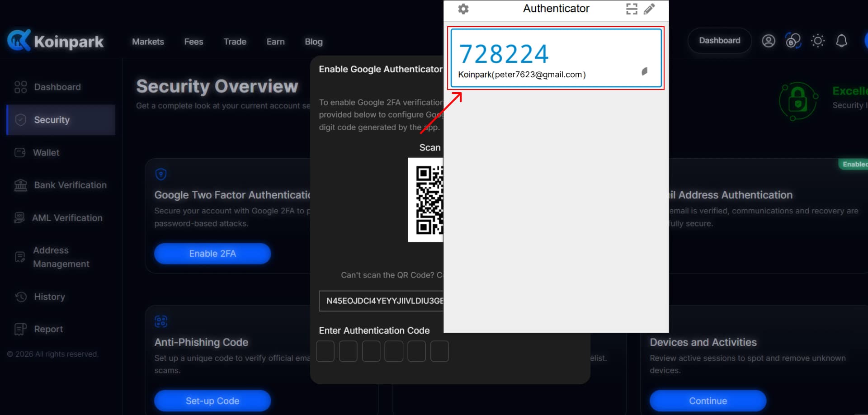Screen dimensions: 868x415
Task: Click the Bank Verification sidebar icon
Action: coord(21,185)
